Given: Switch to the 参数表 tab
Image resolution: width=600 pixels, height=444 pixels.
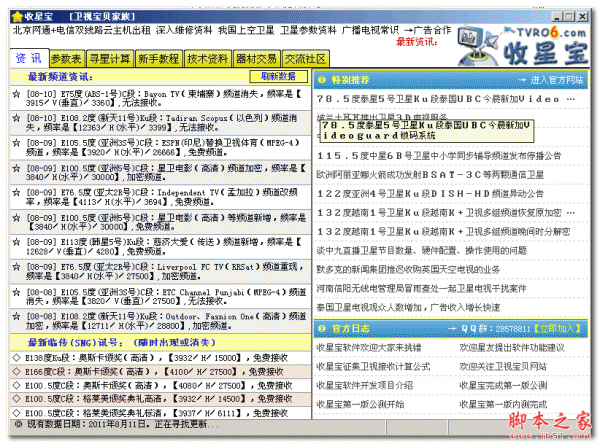Looking at the screenshot, I should 67,59.
